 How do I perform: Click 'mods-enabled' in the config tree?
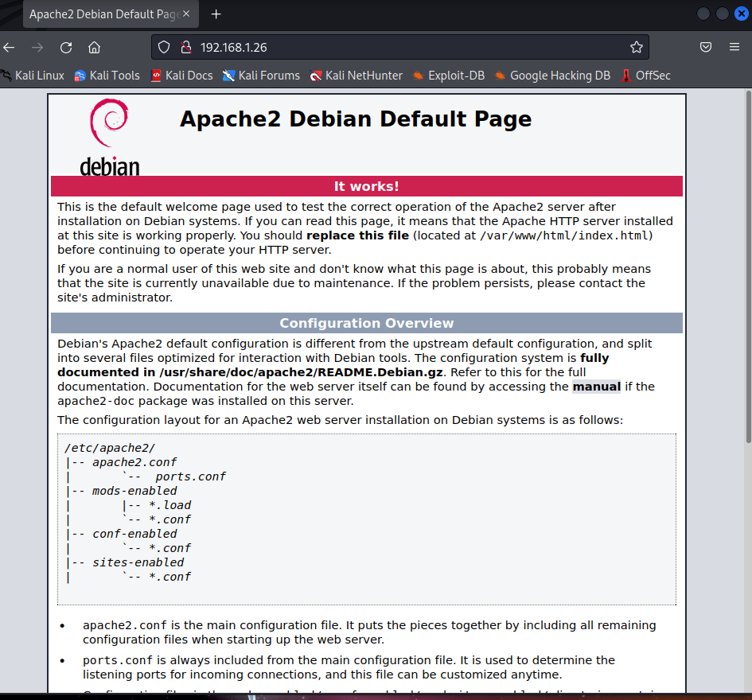tap(134, 491)
